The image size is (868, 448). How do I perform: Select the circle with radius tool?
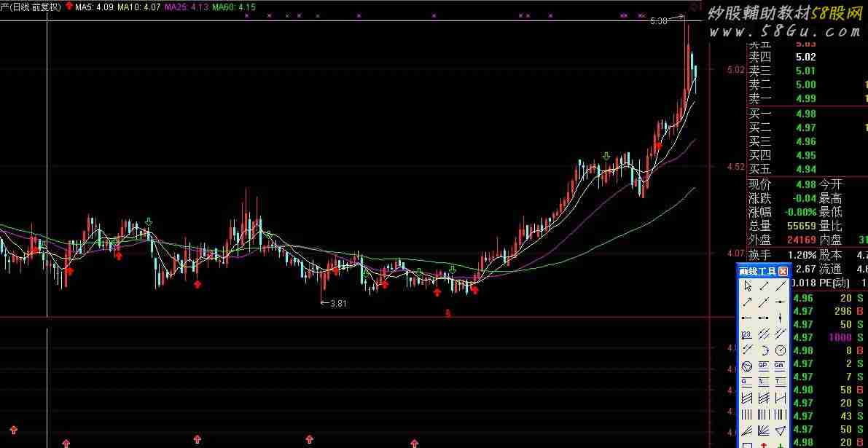coord(781,350)
